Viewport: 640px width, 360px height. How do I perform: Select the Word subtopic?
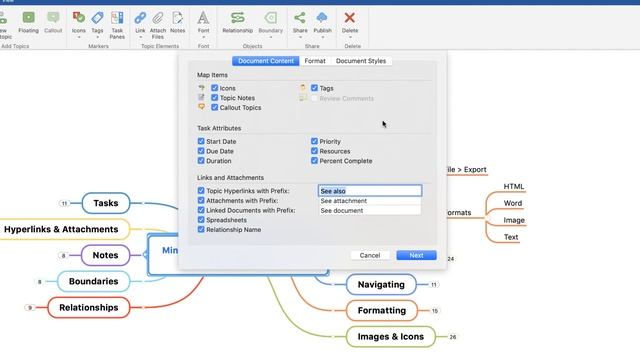coord(513,203)
